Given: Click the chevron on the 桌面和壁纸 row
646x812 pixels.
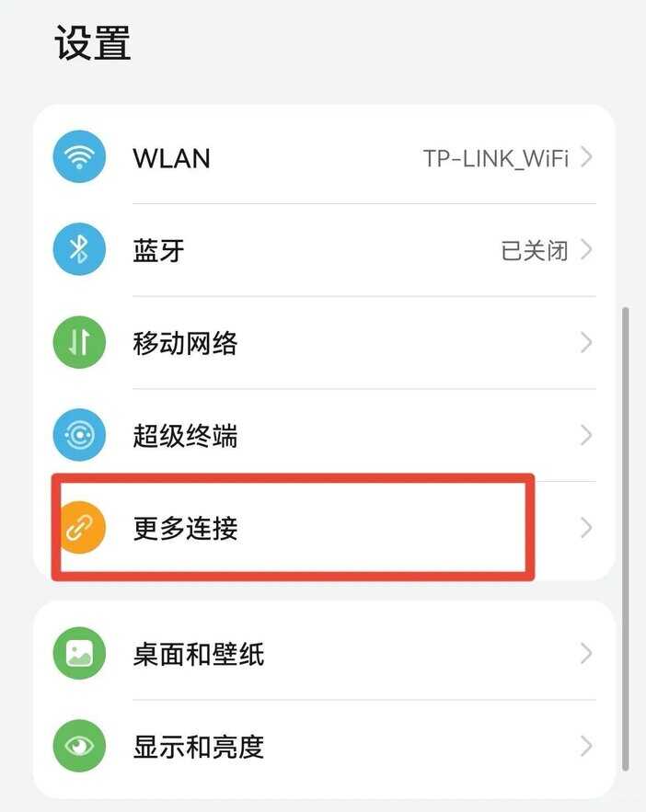Looking at the screenshot, I should 586,654.
